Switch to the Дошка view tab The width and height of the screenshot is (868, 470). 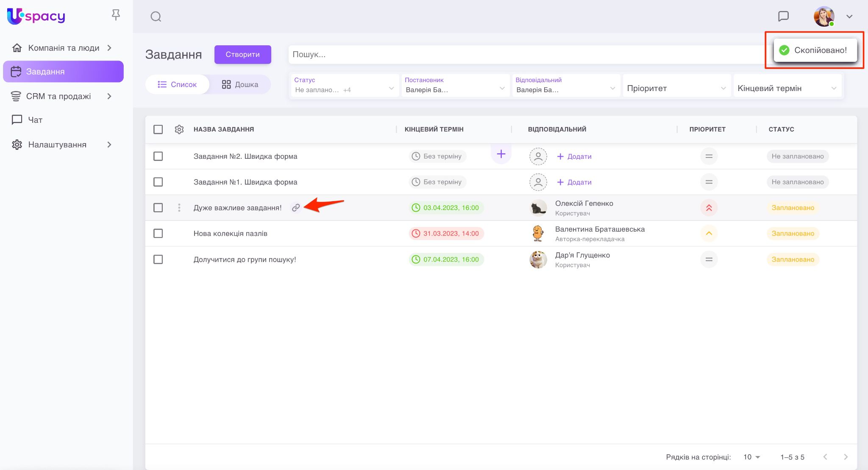click(240, 84)
